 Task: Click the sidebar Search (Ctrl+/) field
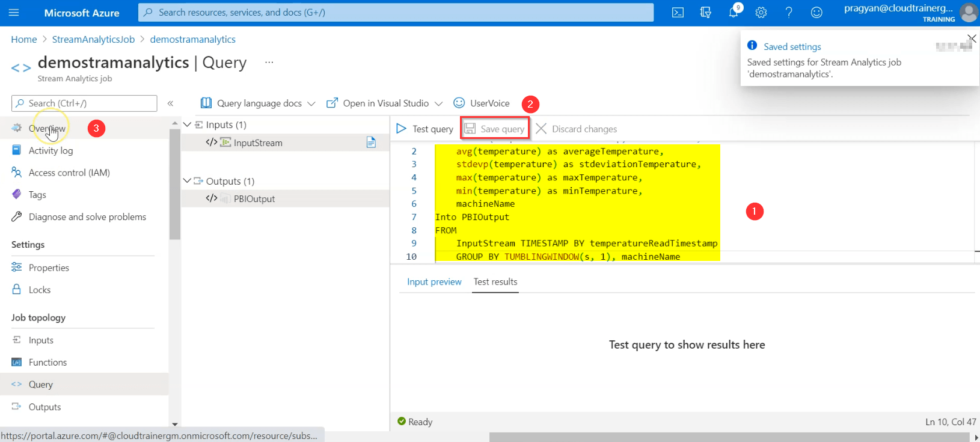point(84,103)
